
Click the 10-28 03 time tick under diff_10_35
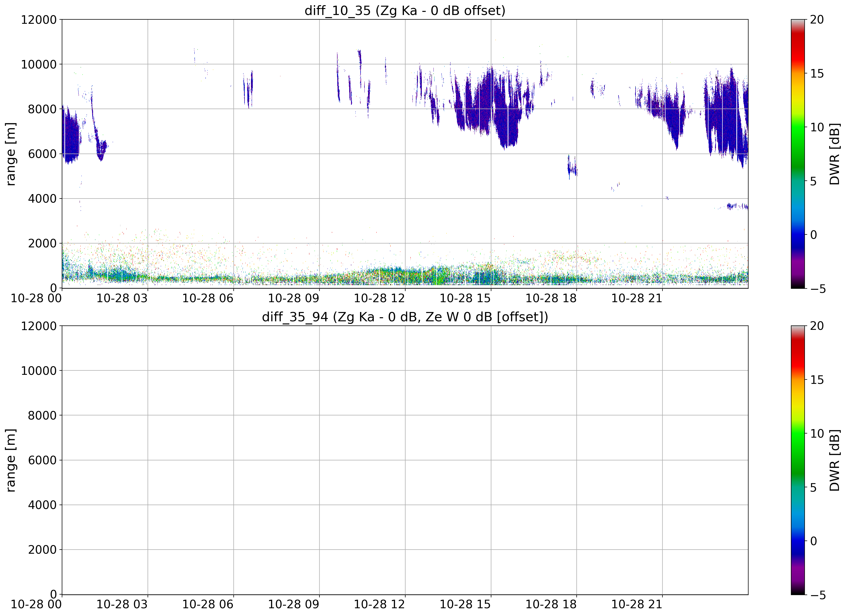pos(122,298)
